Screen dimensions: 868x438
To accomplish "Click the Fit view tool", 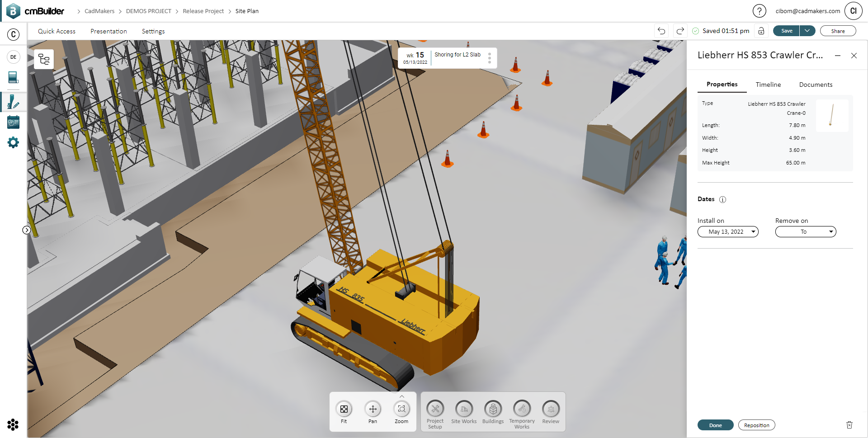I will point(344,412).
